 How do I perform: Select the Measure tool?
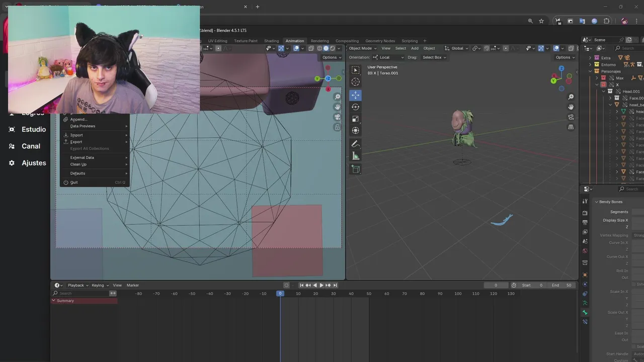coord(355,156)
